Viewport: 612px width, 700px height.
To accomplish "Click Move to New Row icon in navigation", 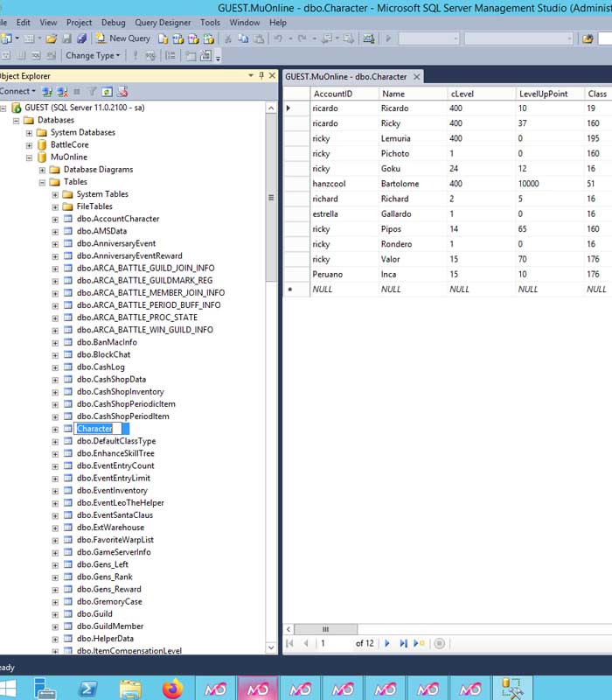I will click(x=419, y=643).
